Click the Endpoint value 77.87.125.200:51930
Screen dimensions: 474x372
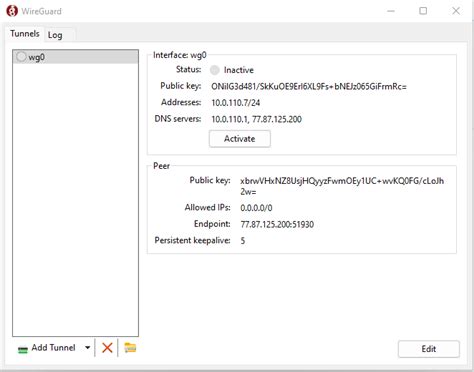coord(277,224)
